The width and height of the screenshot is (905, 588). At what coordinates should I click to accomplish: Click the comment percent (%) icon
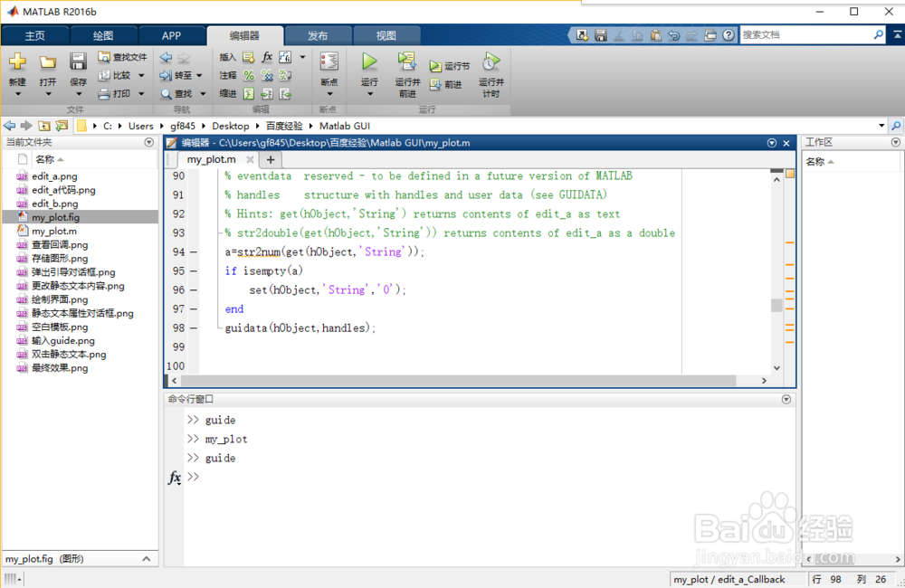(x=249, y=75)
